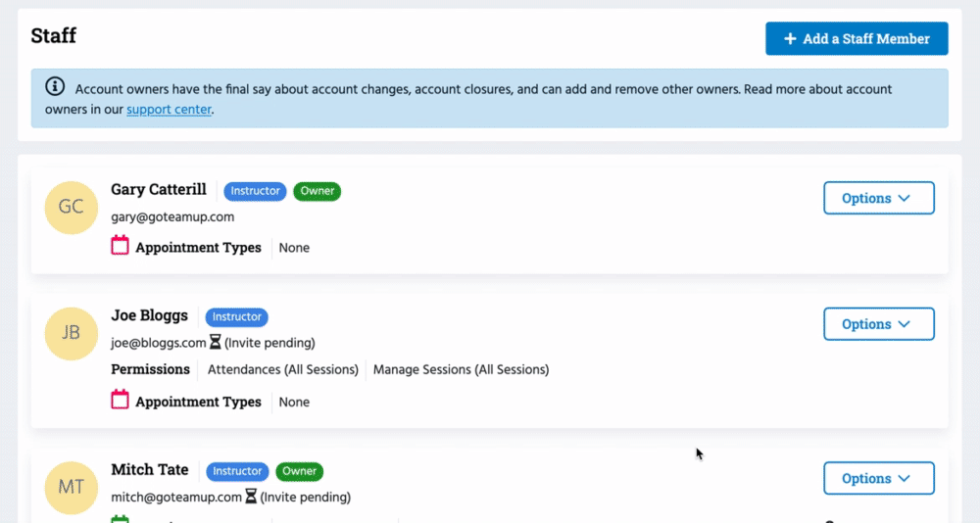Click Mitch Tate's Owner badge
Viewport: 980px width, 523px height.
299,471
